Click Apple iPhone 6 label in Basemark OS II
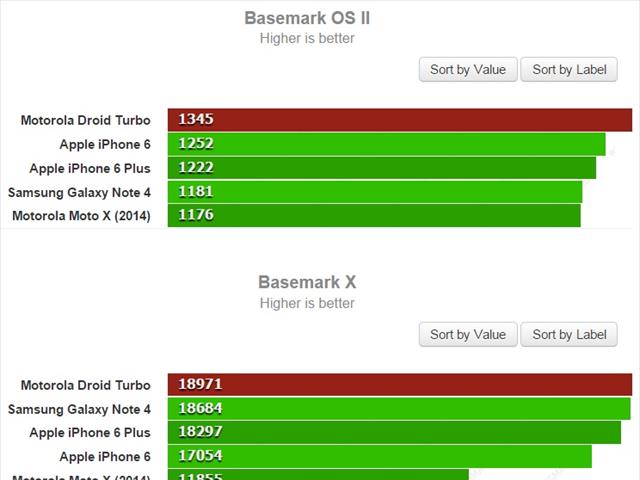 105,144
